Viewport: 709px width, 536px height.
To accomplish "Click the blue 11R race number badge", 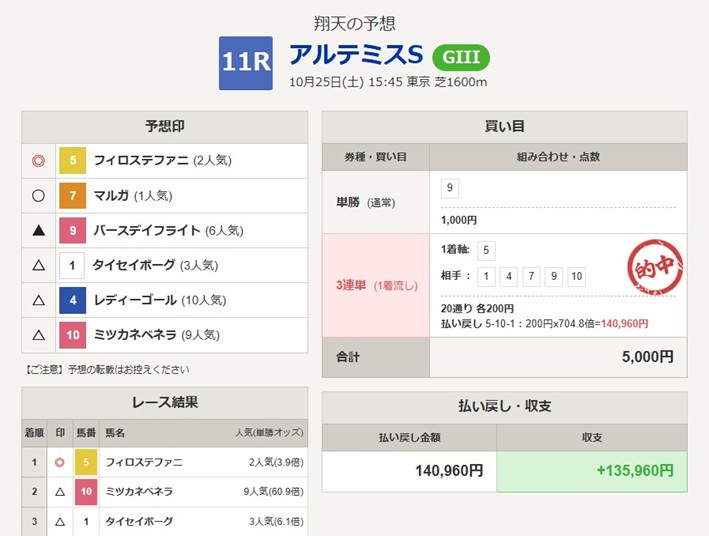I will coord(246,63).
